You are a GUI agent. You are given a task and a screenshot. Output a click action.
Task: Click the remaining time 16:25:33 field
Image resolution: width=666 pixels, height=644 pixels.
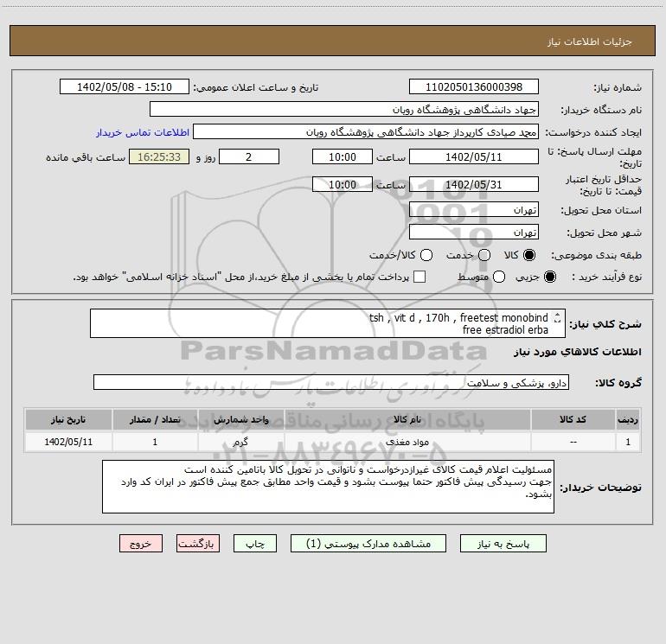point(159,156)
